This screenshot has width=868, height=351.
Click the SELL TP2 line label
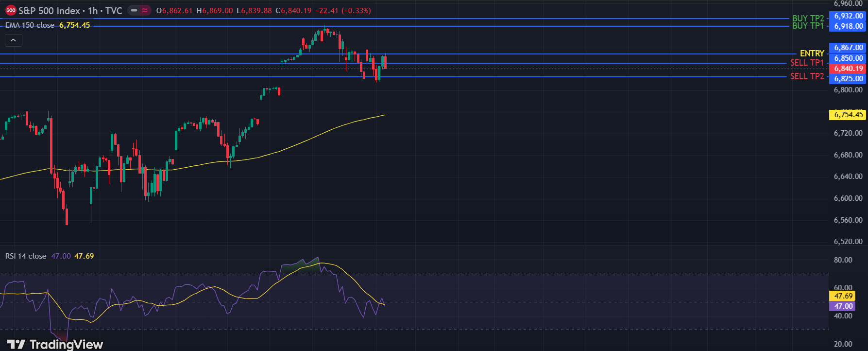point(807,76)
